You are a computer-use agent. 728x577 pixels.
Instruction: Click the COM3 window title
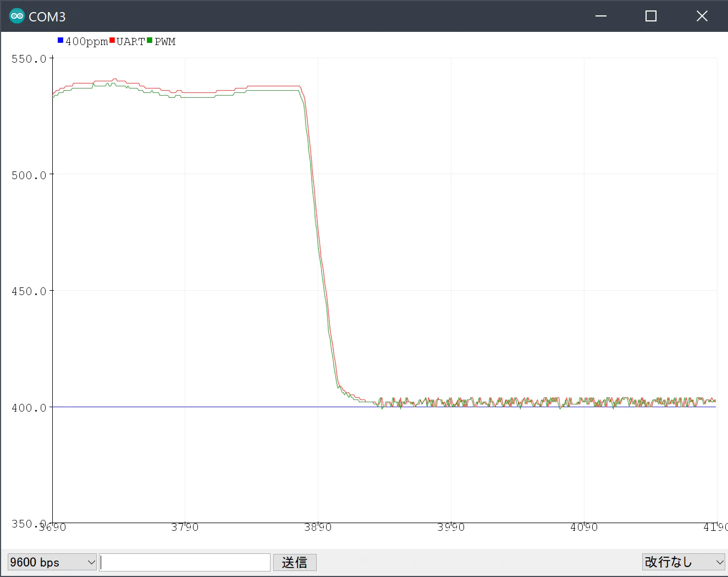click(x=47, y=17)
